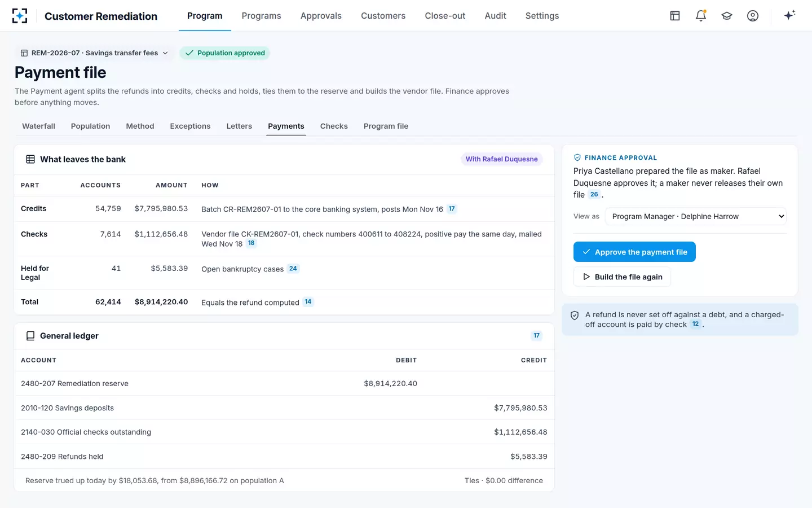Viewport: 812px width, 508px height.
Task: Open the View as role dropdown
Action: pyautogui.click(x=696, y=216)
